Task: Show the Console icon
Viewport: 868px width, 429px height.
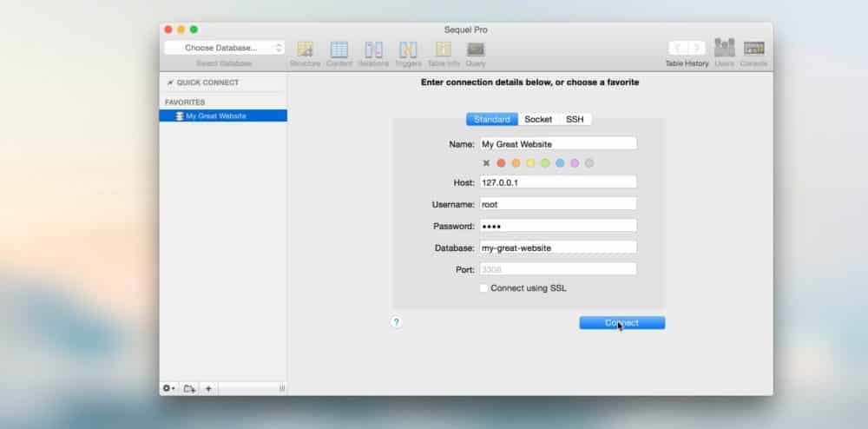Action: pos(754,48)
